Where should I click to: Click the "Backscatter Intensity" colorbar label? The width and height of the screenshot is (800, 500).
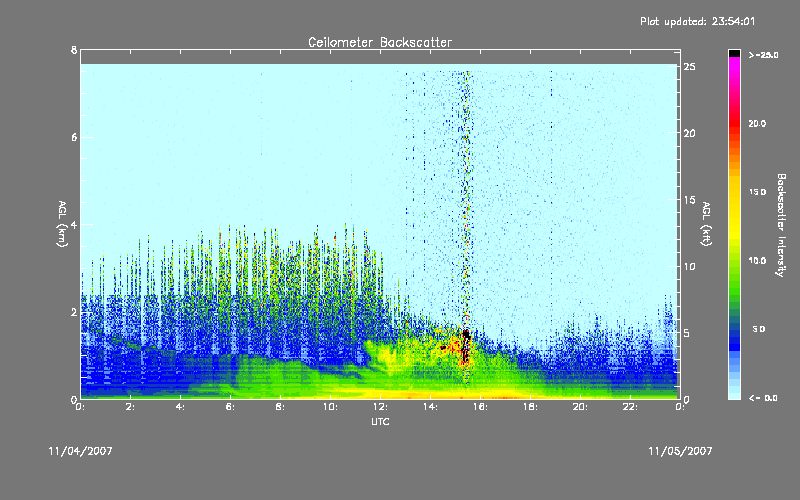click(x=781, y=225)
